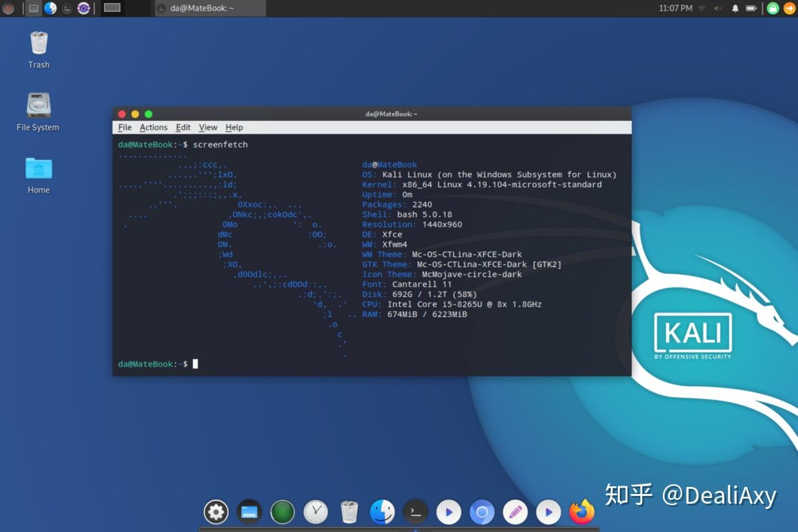Open the Wi-Fi network indicator
This screenshot has height=532, width=798.
(701, 8)
